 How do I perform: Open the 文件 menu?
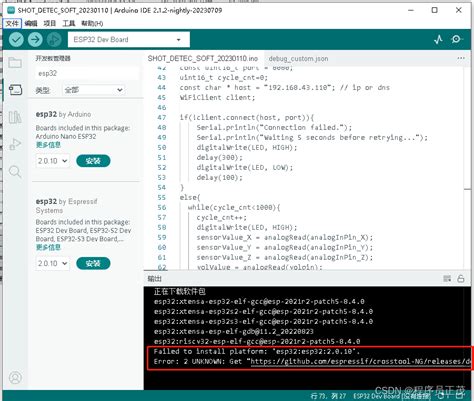coord(12,23)
